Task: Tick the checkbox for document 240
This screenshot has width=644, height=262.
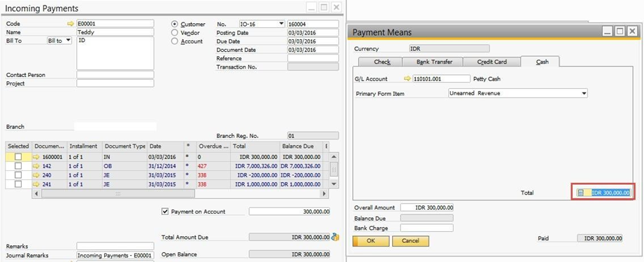Action: tap(18, 175)
